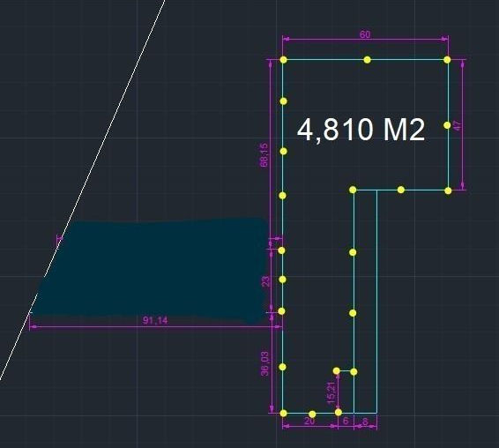Select the "36,03" vertical dimension text

[x=265, y=363]
